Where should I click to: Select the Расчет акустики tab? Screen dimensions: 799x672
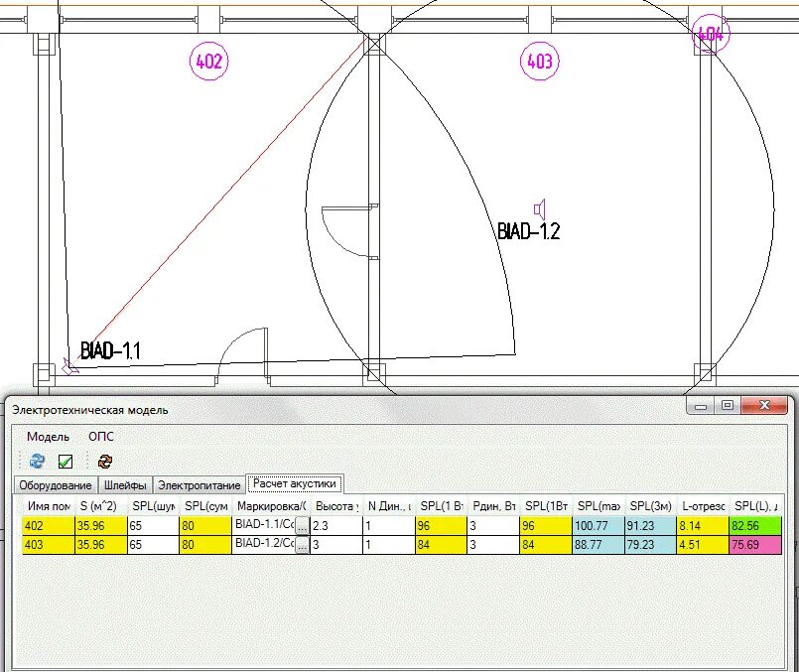(295, 483)
